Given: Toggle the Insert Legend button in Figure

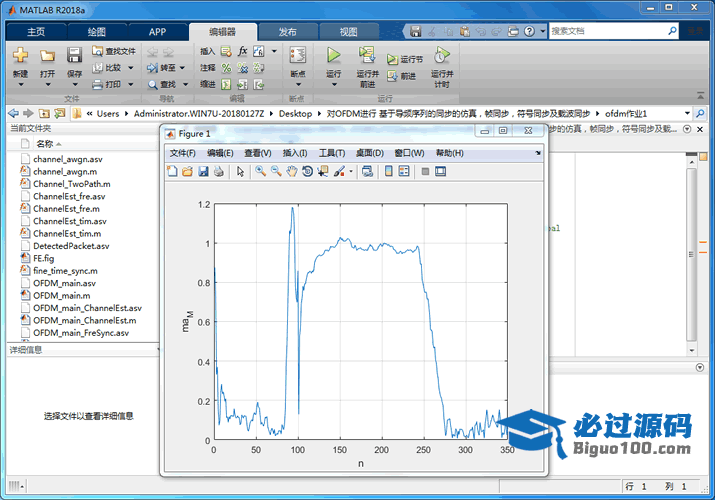Looking at the screenshot, I should [x=404, y=172].
